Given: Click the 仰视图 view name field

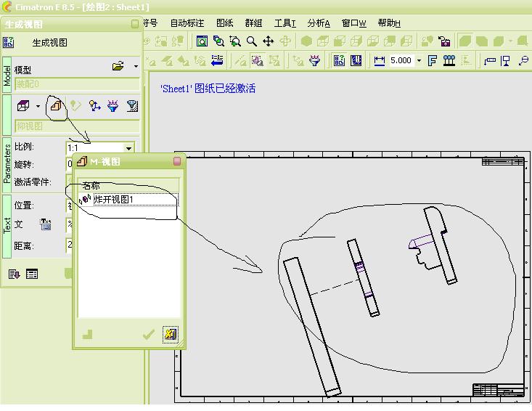Looking at the screenshot, I should 77,126.
